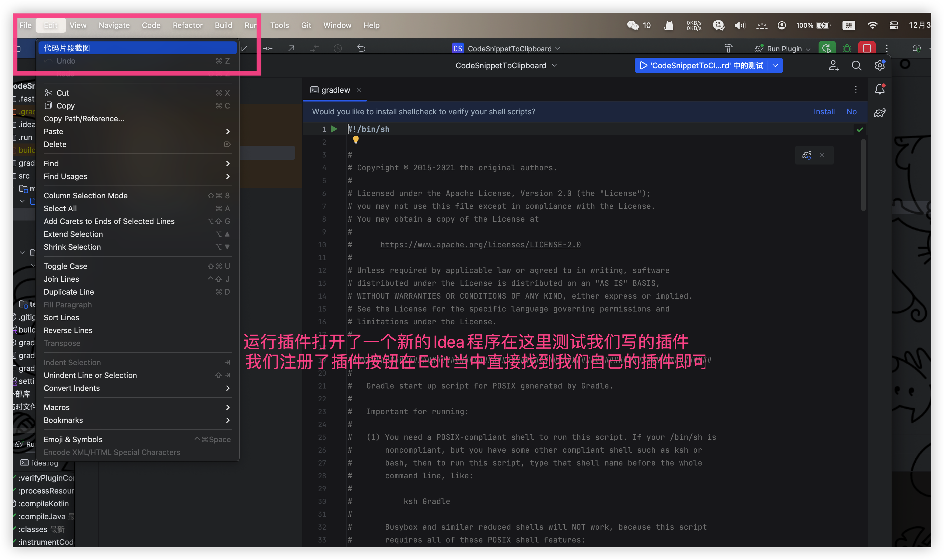Viewport: 944px width, 560px height.
Task: Click Install for shellcheck
Action: 824,112
